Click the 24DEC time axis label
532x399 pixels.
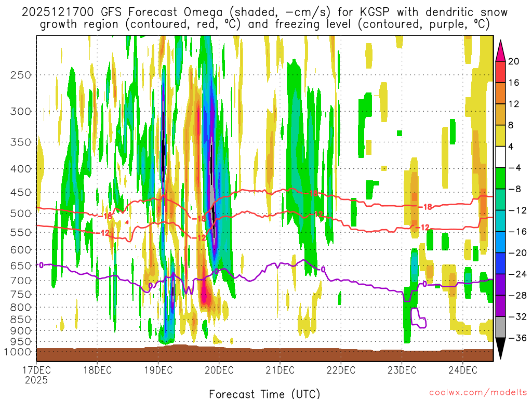pos(463,370)
